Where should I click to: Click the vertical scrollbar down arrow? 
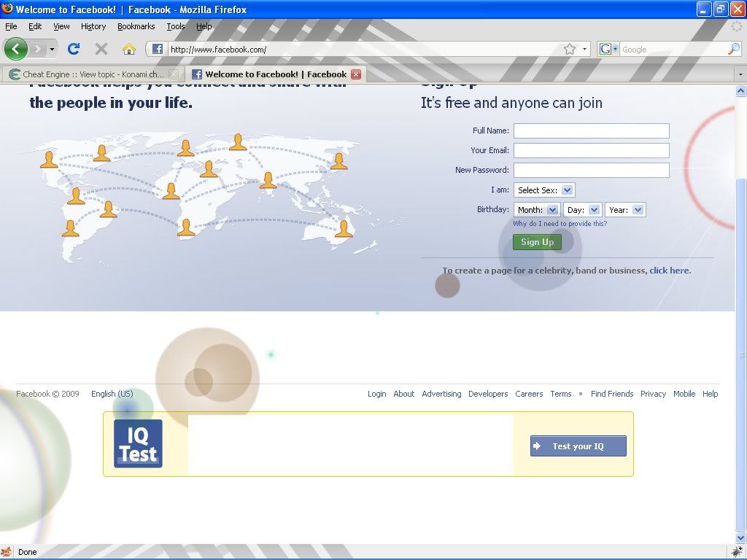click(x=740, y=537)
